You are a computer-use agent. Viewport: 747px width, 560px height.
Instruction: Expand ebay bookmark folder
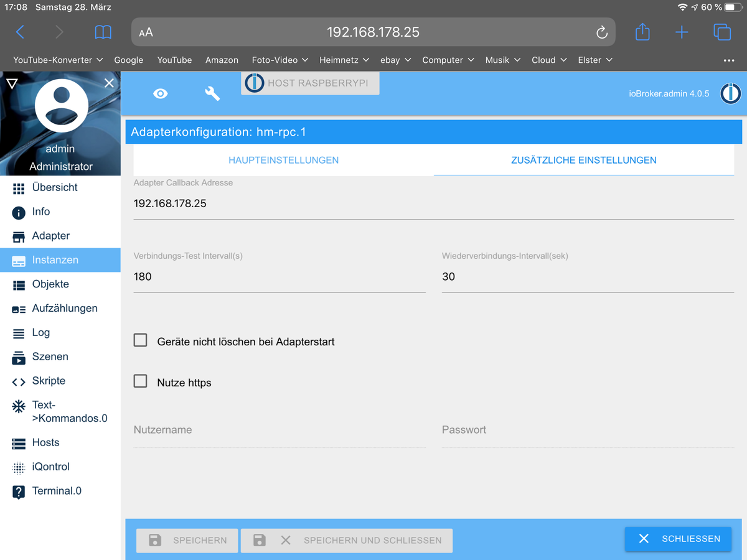coord(395,60)
